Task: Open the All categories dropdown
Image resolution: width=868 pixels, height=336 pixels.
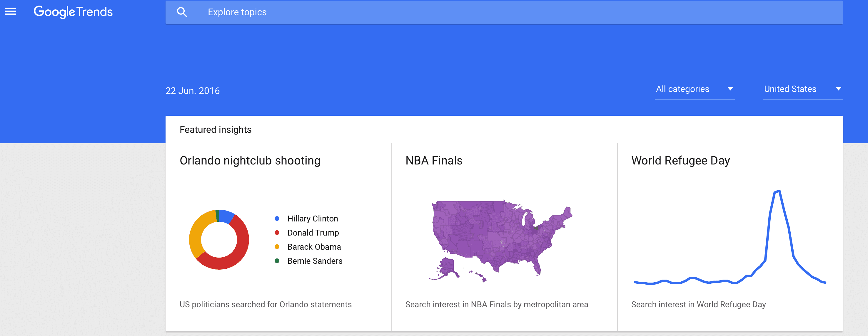Action: [695, 89]
